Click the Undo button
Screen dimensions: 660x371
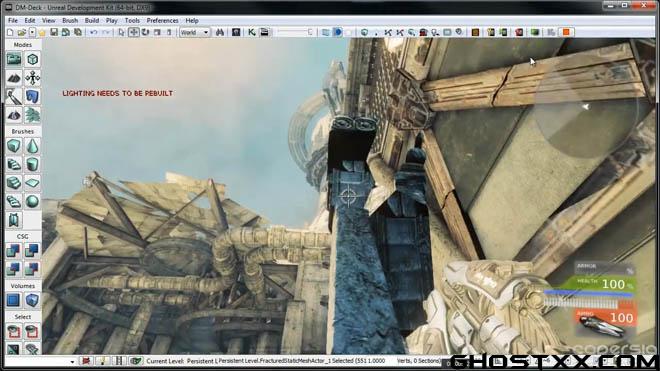click(x=93, y=32)
